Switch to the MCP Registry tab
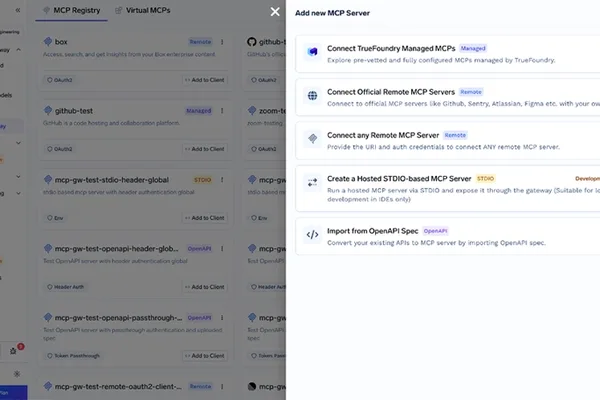 [x=72, y=10]
